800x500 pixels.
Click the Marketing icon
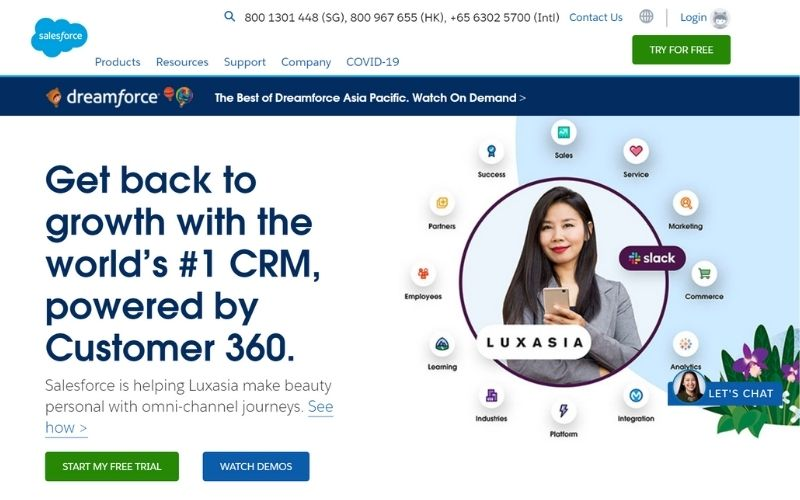pos(685,203)
